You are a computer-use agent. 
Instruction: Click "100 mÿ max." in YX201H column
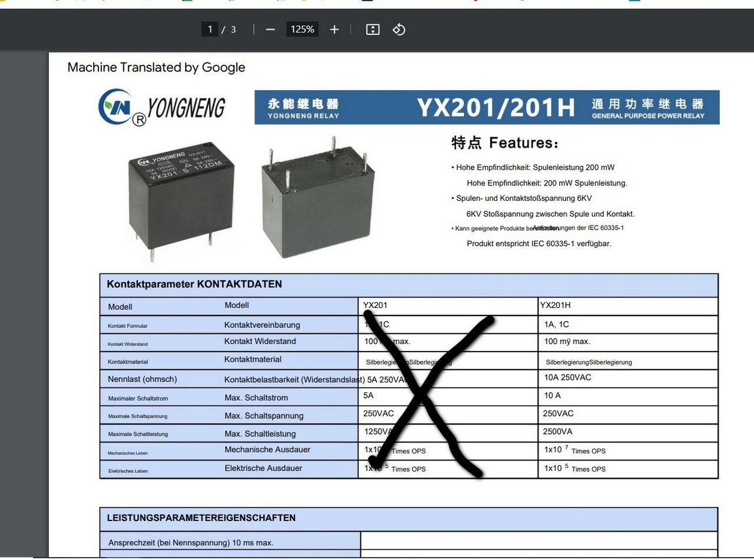tap(567, 342)
